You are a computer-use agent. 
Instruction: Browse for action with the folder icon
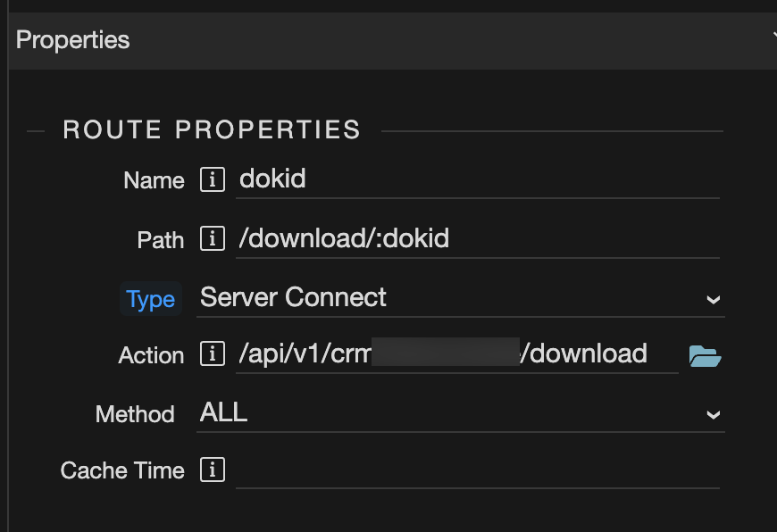point(705,355)
